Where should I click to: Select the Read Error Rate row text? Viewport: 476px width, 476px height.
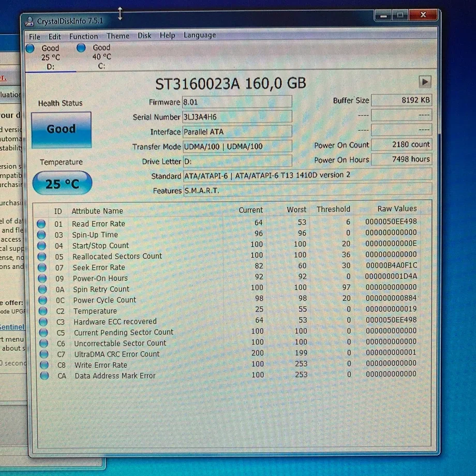point(98,224)
